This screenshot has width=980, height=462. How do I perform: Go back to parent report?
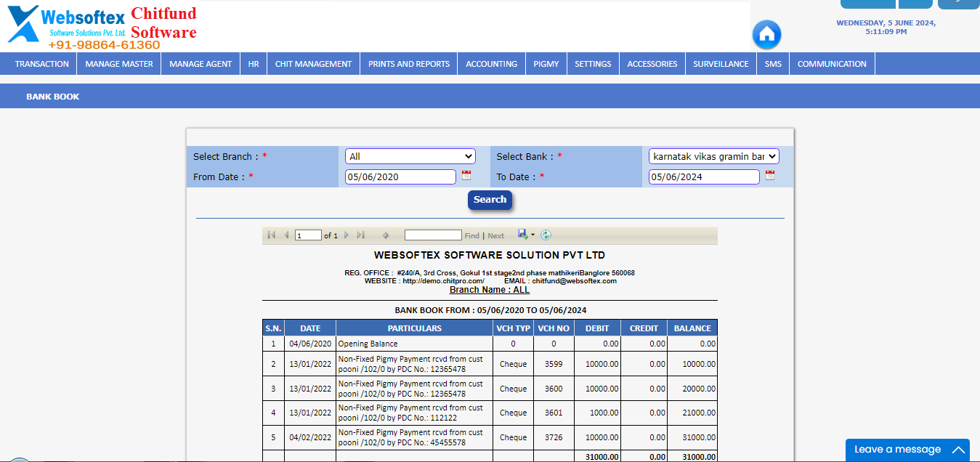(386, 235)
